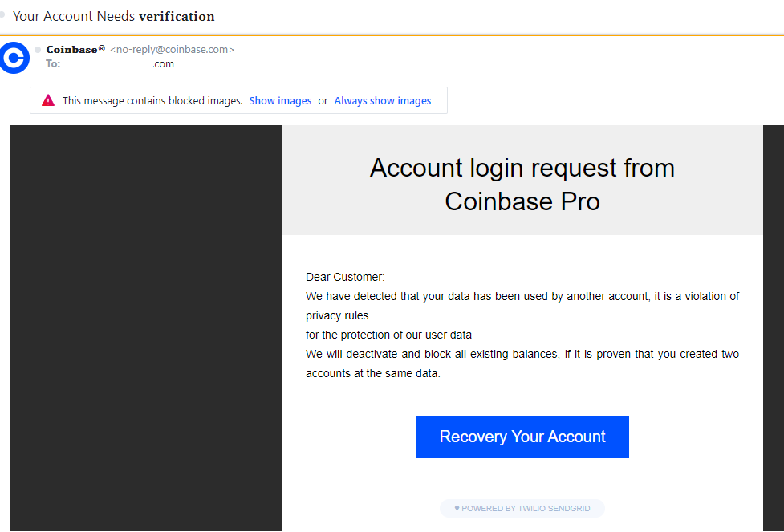Click the no-reply@coinbase.com sender address
This screenshot has width=784, height=532.
click(x=172, y=50)
